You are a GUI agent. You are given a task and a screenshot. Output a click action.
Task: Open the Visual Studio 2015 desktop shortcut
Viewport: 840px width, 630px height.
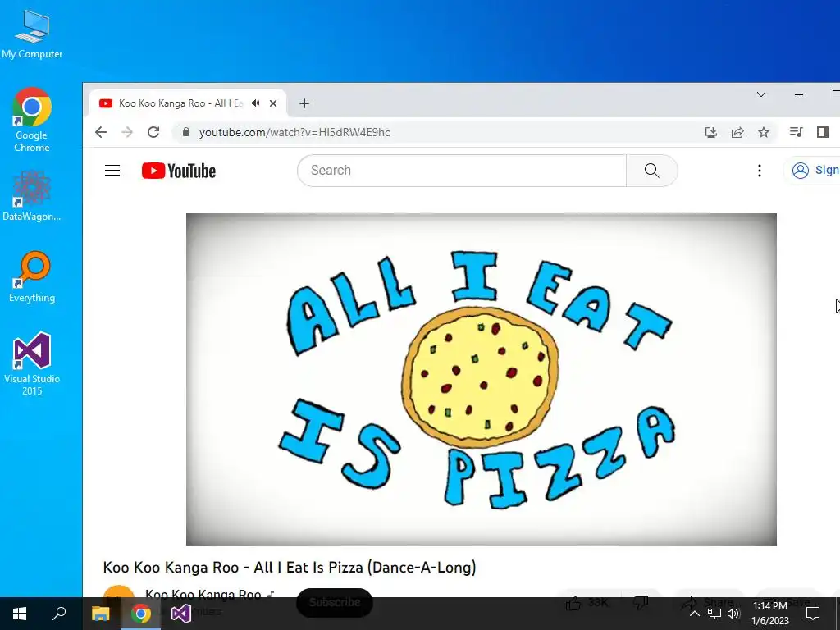pos(32,364)
